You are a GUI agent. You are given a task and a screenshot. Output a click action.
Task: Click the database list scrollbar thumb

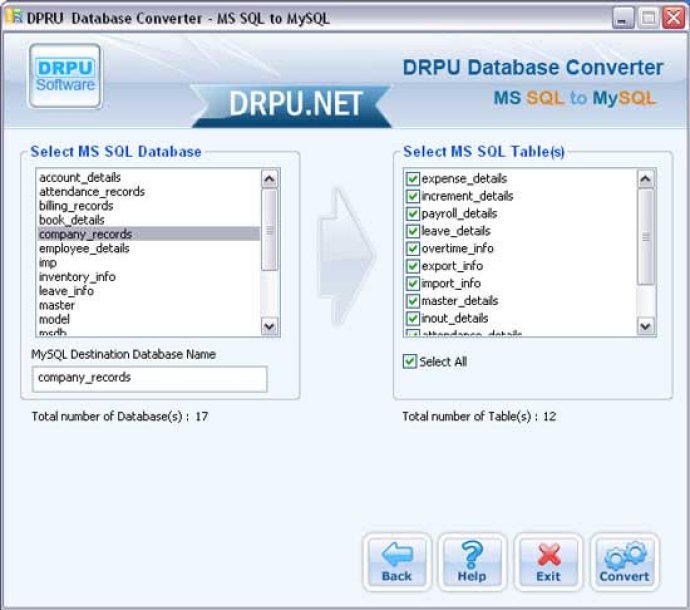[x=270, y=230]
